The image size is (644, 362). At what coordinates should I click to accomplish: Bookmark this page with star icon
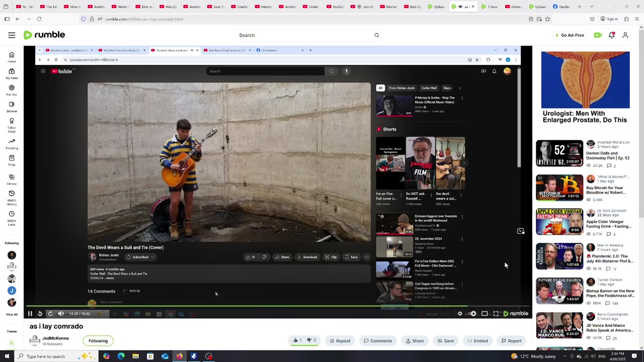click(x=547, y=19)
